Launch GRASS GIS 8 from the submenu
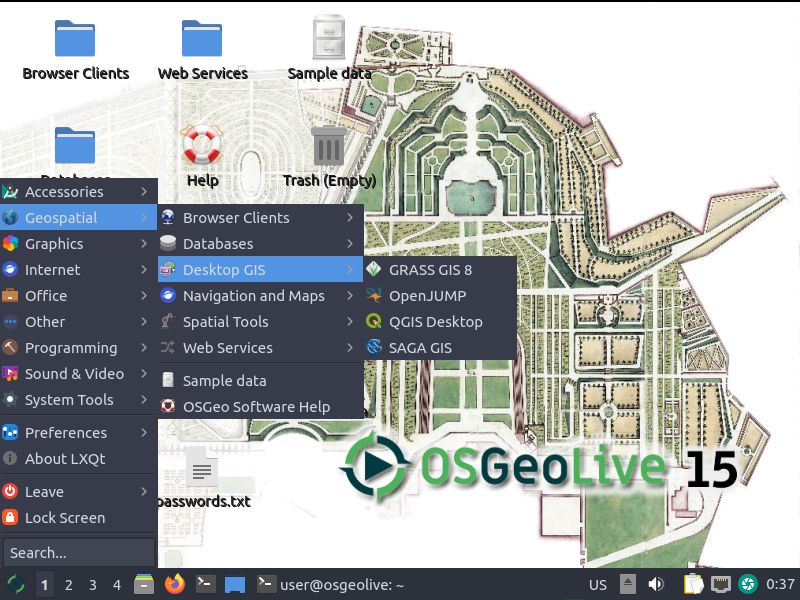 [430, 270]
